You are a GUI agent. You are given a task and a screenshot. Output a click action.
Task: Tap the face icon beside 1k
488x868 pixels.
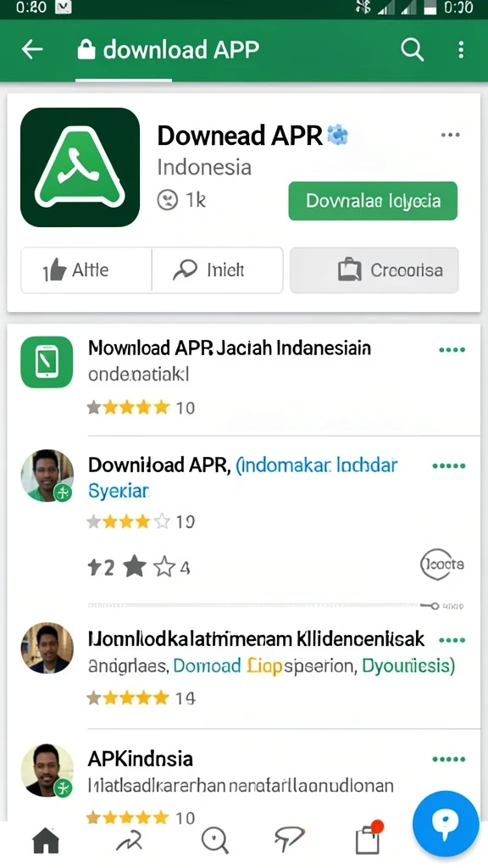coord(167,200)
